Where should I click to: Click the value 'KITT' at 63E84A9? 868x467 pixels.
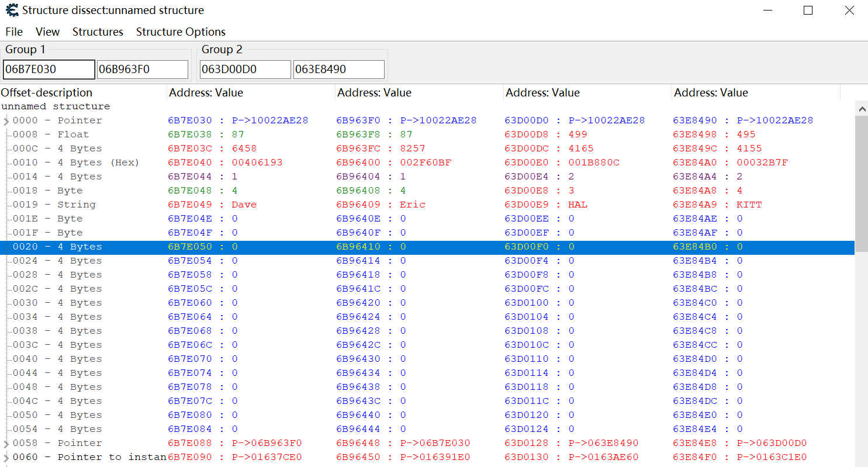coord(749,205)
